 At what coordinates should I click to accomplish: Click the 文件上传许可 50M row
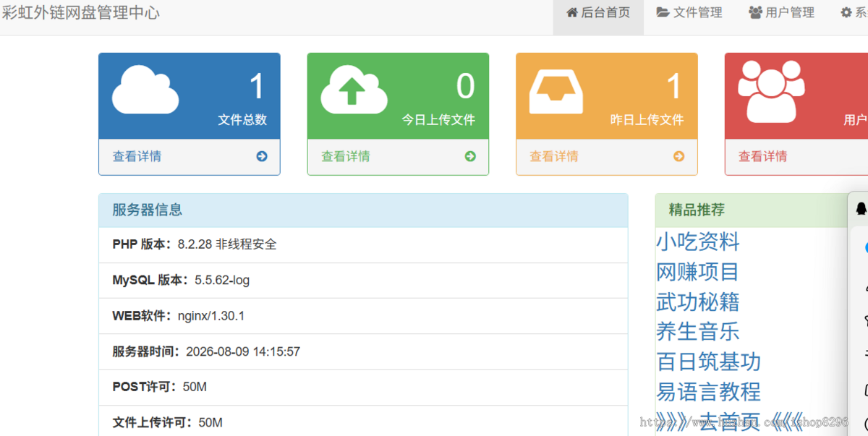363,421
